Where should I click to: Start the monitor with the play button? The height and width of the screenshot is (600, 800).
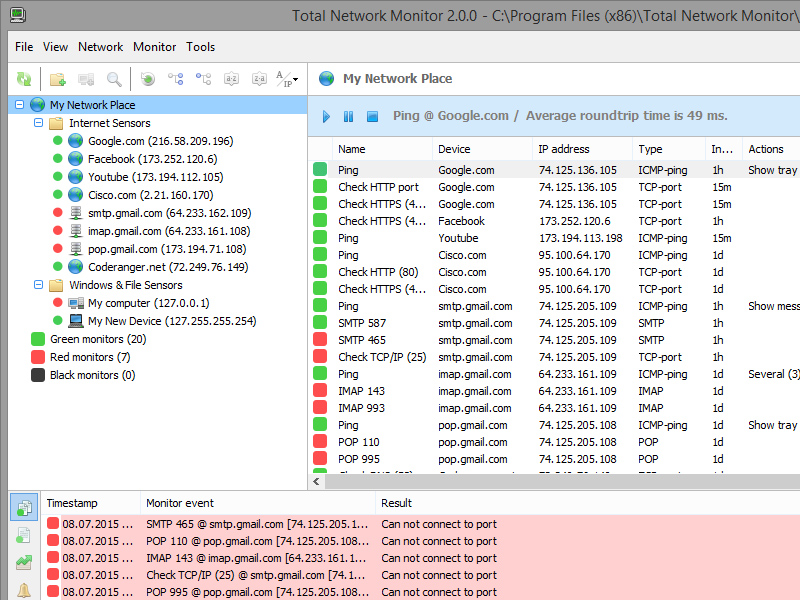(325, 116)
